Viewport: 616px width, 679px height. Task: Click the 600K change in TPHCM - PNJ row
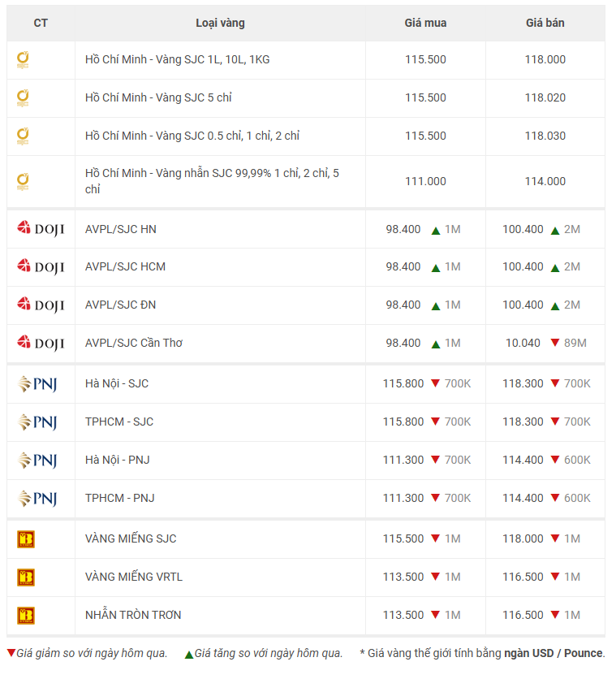577,498
